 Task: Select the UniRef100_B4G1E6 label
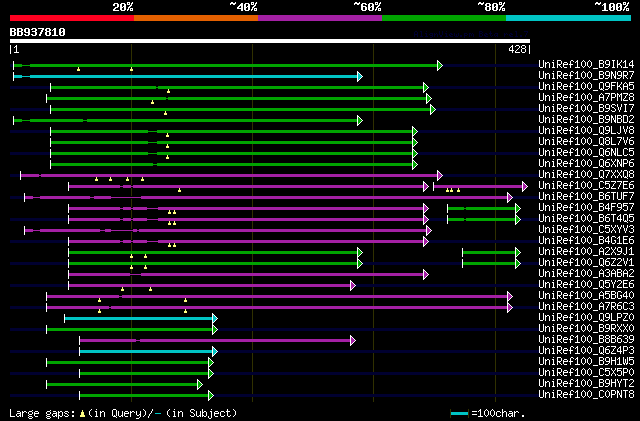point(586,241)
